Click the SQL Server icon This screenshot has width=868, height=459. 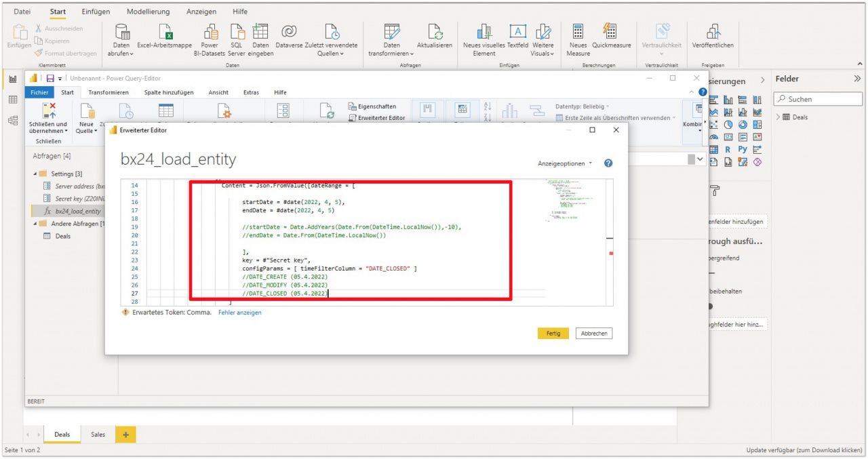[237, 33]
